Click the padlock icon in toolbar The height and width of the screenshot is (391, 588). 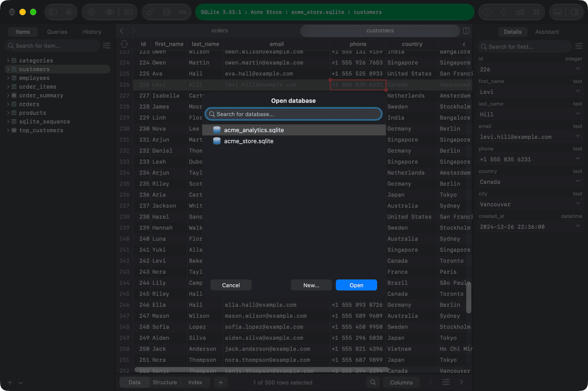[x=150, y=12]
